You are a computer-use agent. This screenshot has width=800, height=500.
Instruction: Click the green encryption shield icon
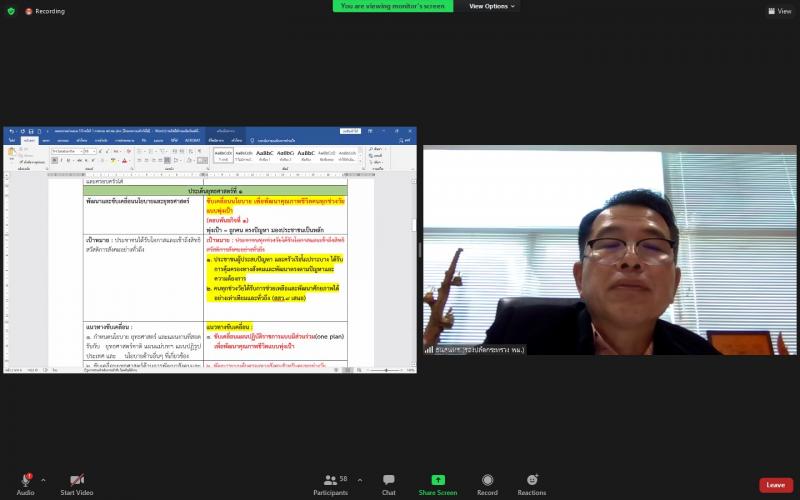click(11, 11)
